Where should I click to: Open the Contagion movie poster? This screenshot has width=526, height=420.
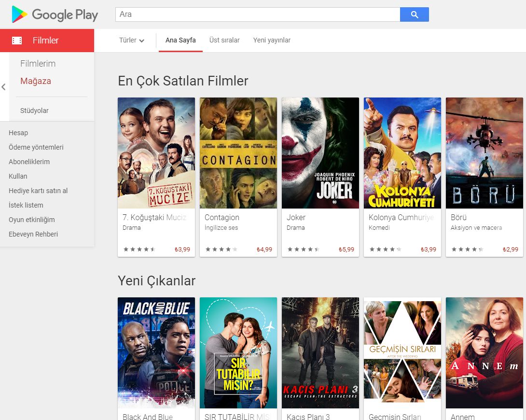238,153
